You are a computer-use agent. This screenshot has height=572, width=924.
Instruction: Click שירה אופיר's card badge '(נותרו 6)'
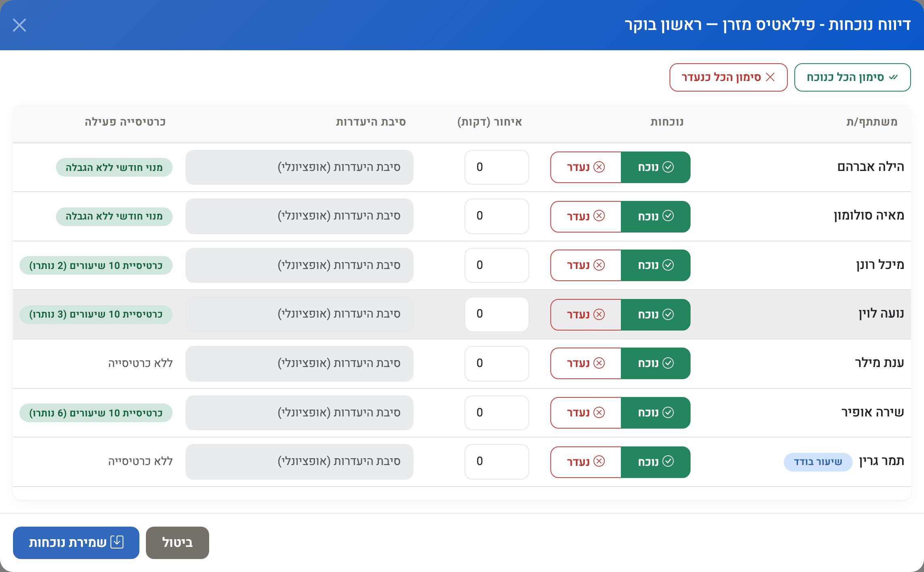click(x=96, y=413)
